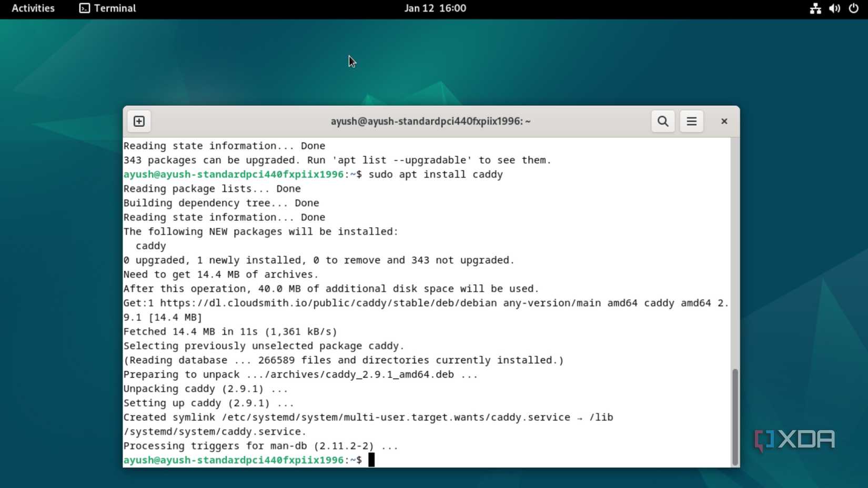Click the network status icon
868x488 pixels.
(x=815, y=8)
